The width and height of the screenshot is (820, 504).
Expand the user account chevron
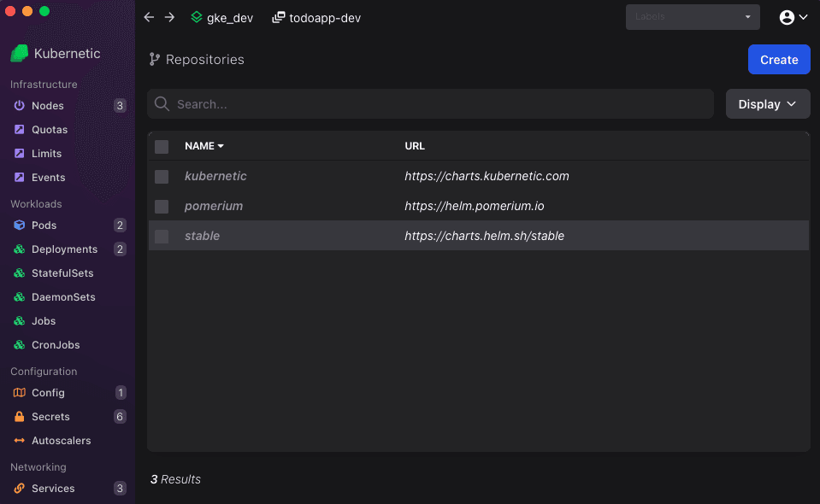click(x=803, y=17)
